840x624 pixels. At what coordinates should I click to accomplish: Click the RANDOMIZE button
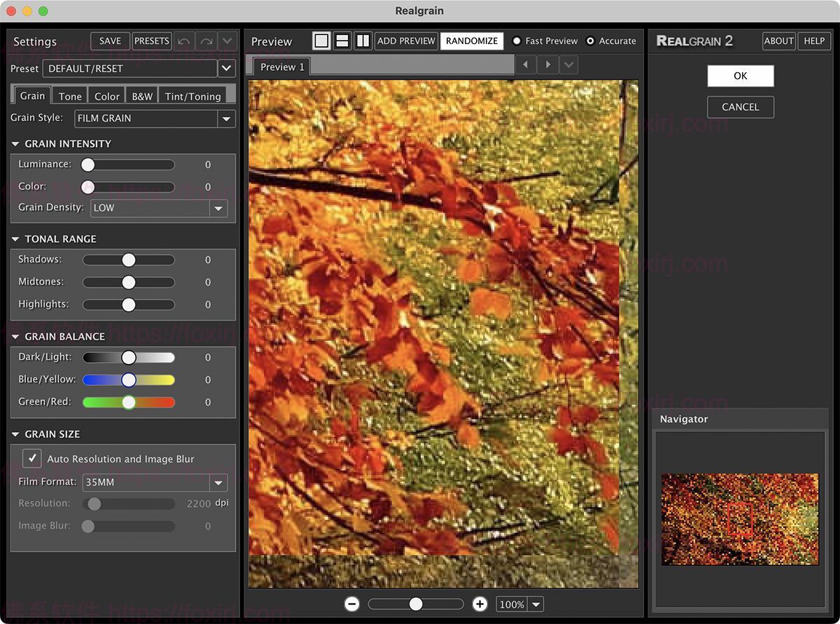click(x=472, y=41)
